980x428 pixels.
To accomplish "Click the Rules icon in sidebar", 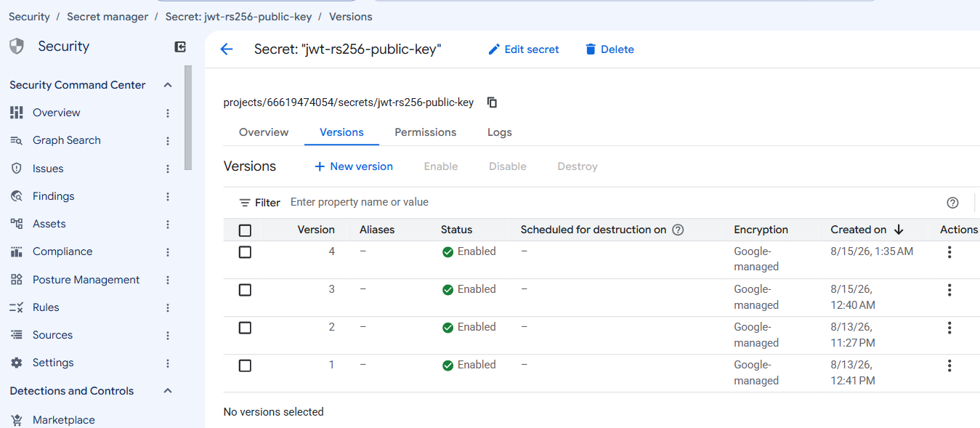I will point(17,307).
